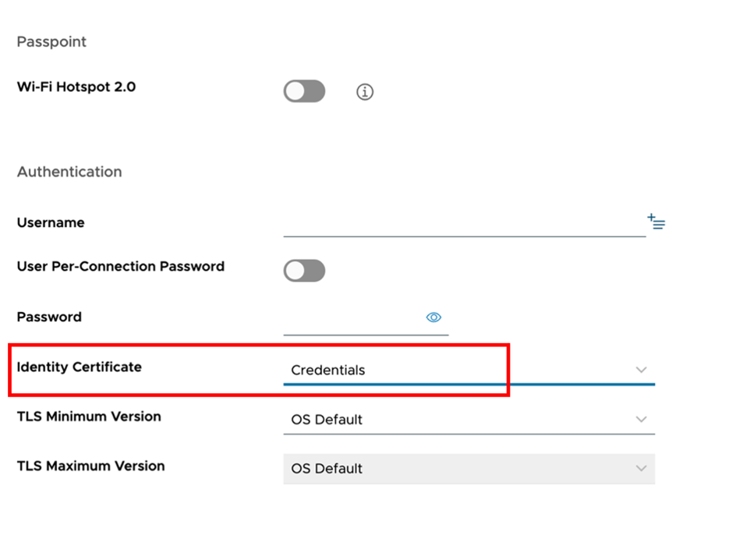Click the TLS Maximum Version label
743x560 pixels.
click(90, 466)
